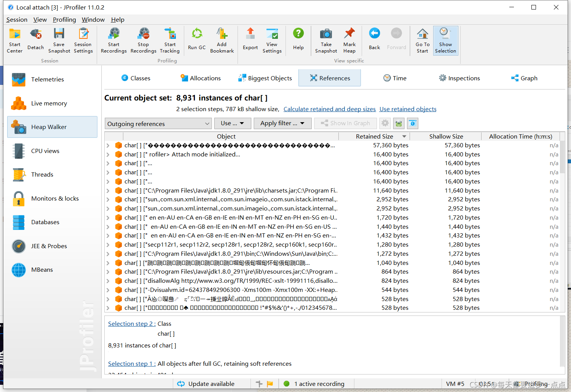The height and width of the screenshot is (392, 571).
Task: Click the gear icon beside Show In Graph
Action: coord(385,123)
